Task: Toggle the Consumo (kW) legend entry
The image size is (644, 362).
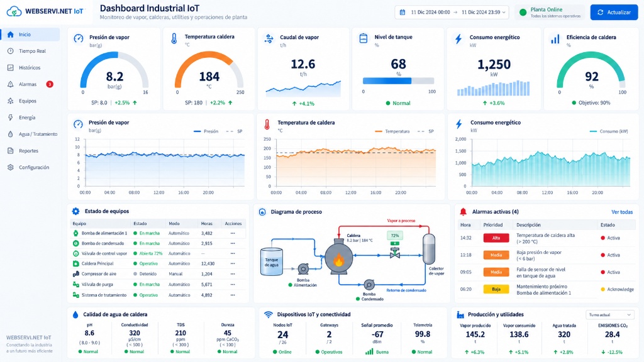Action: coord(609,131)
